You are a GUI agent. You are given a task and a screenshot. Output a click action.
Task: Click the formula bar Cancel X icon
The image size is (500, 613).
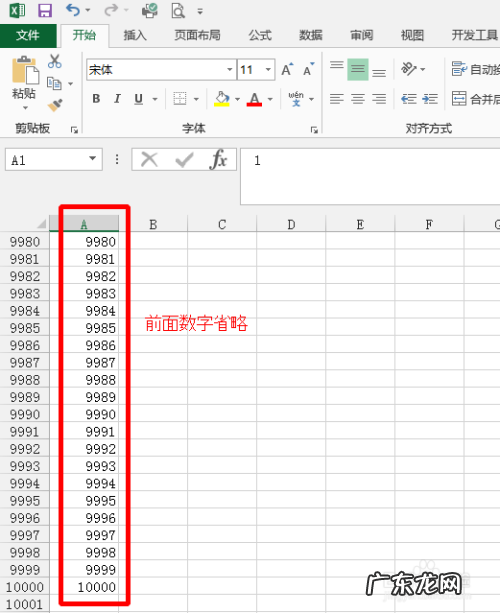coord(149,160)
